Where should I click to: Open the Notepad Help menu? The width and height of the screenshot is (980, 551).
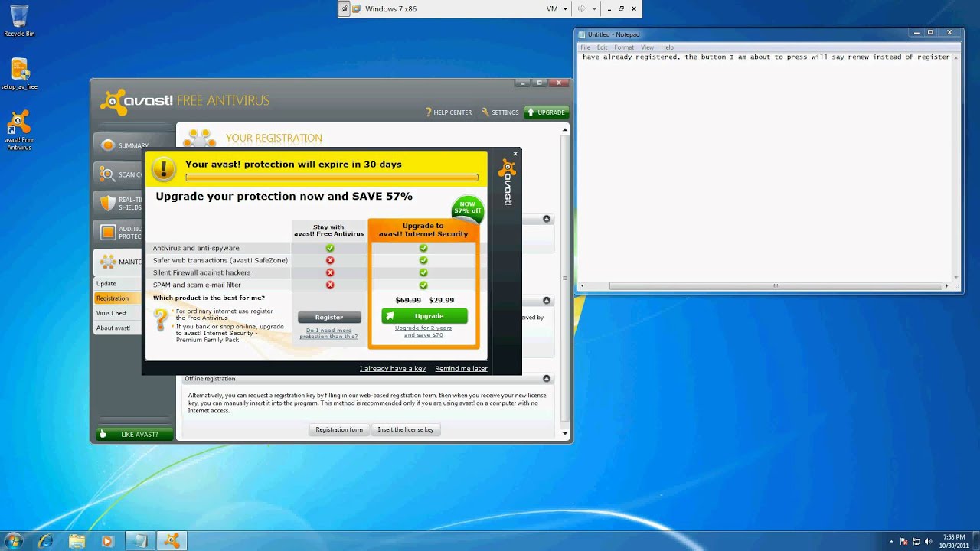pos(667,47)
